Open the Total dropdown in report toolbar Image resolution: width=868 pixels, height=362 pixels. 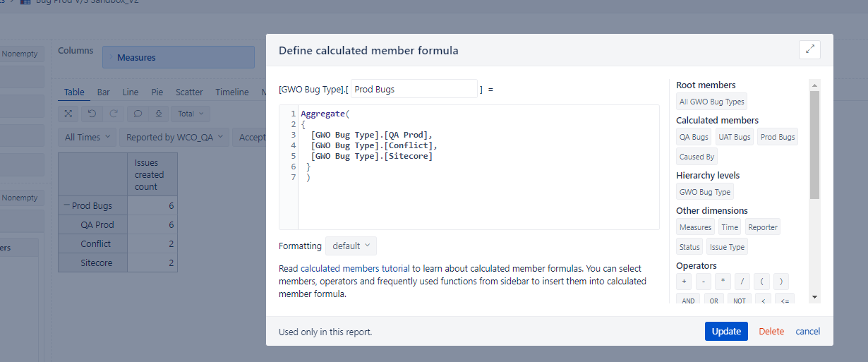[190, 114]
